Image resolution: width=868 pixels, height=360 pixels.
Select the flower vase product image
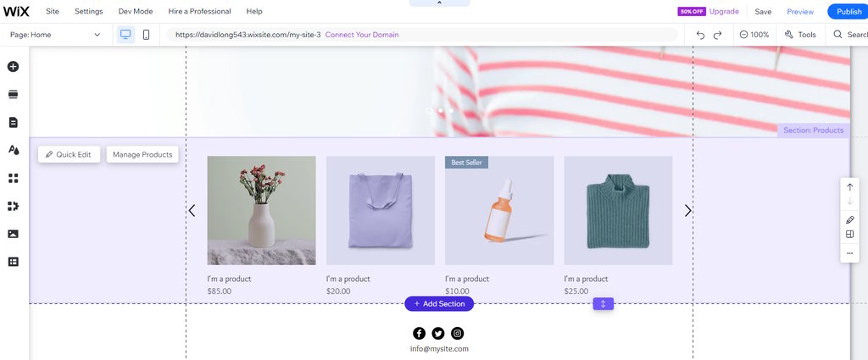pyautogui.click(x=261, y=210)
